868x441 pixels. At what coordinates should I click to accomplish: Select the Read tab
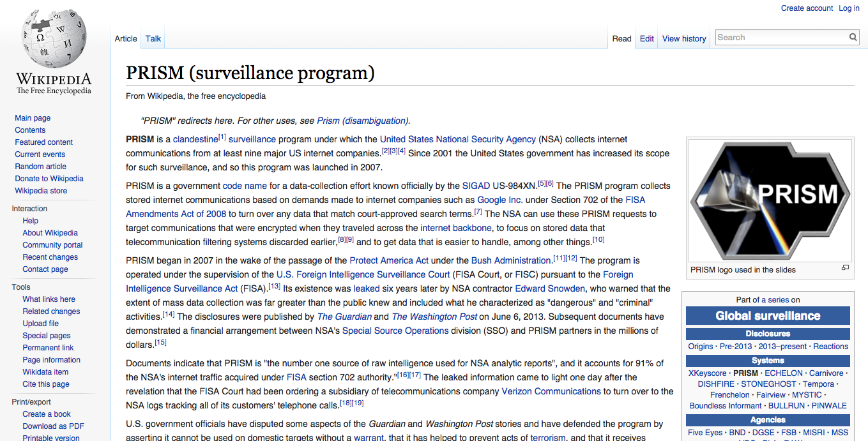click(621, 38)
